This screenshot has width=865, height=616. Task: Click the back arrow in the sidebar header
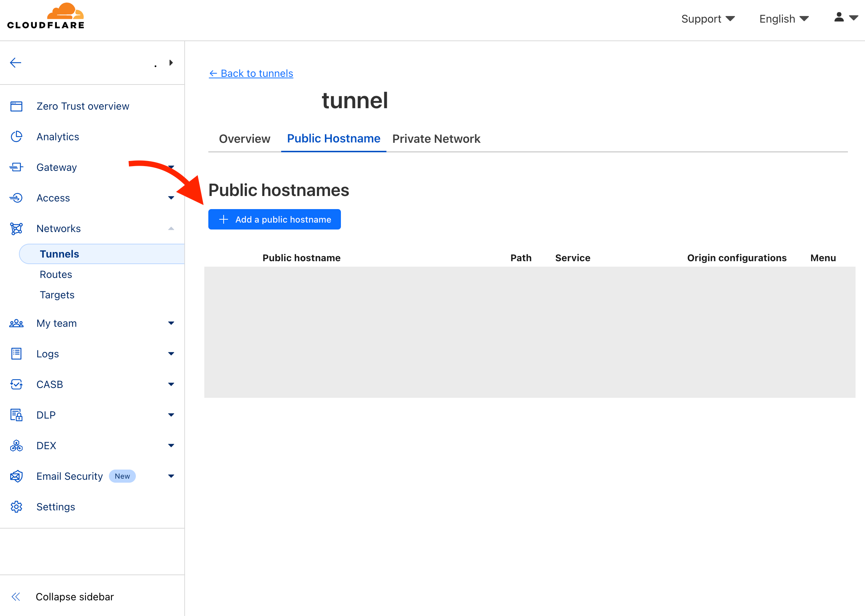tap(16, 63)
